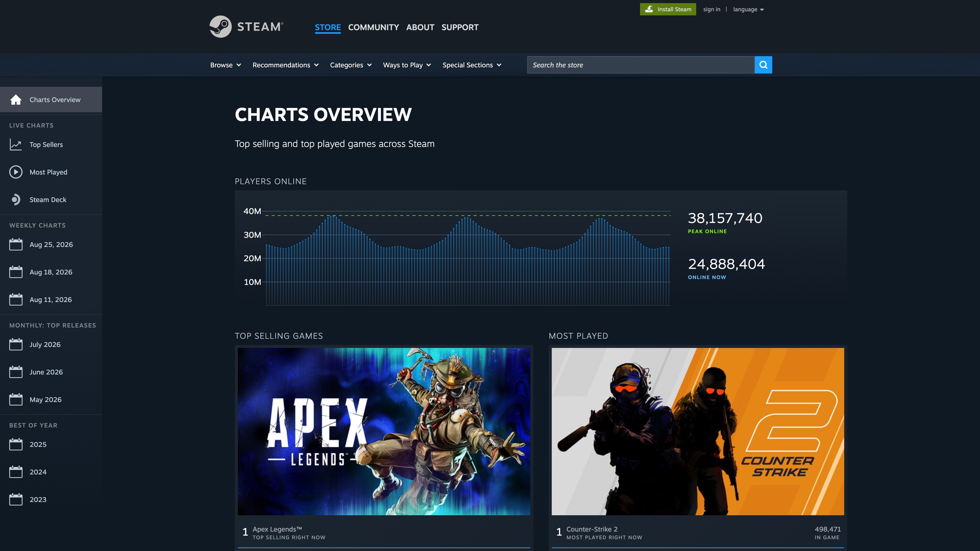Click the Install Steam download icon
This screenshot has width=980, height=551.
tap(649, 9)
